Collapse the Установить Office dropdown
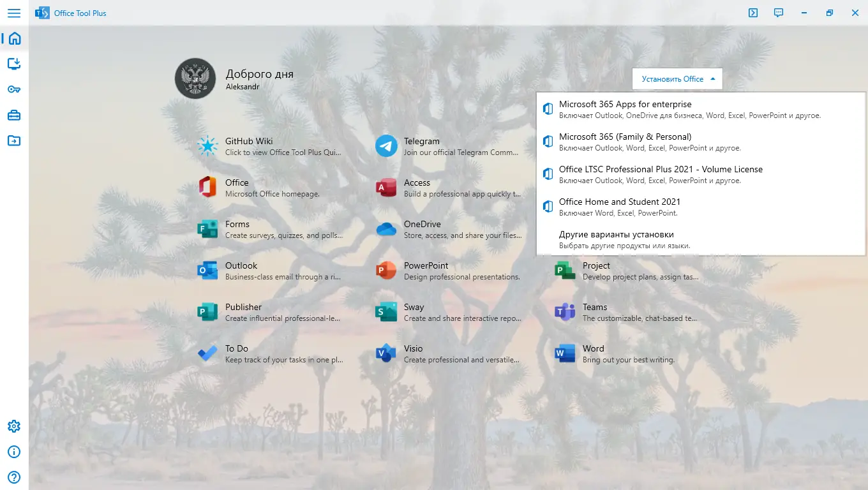Image resolution: width=868 pixels, height=490 pixels. tap(677, 79)
